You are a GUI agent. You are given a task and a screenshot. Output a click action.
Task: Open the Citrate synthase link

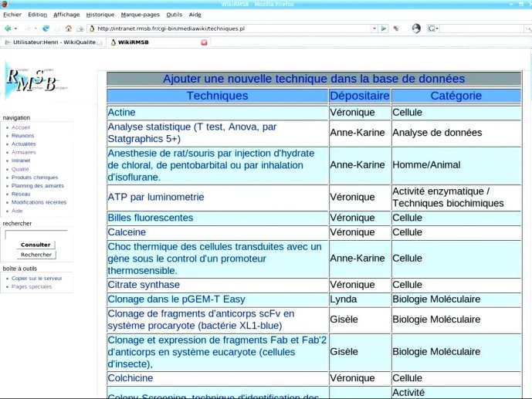[144, 285]
